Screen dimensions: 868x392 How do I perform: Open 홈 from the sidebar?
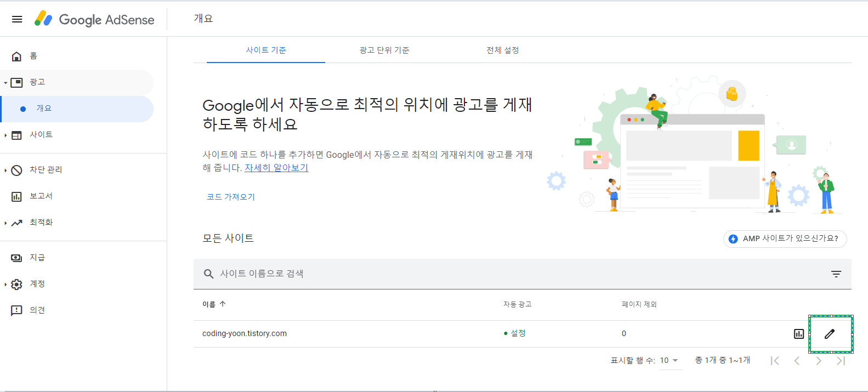[77, 56]
